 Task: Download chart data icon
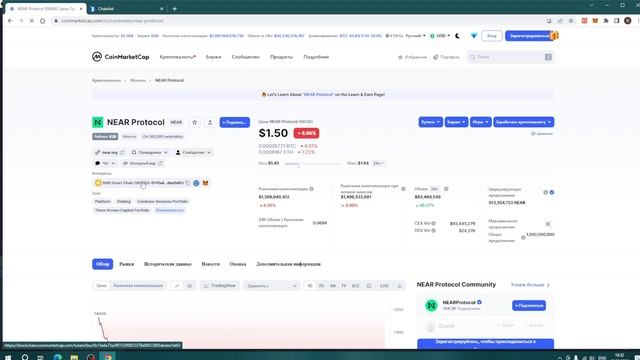[x=399, y=286]
